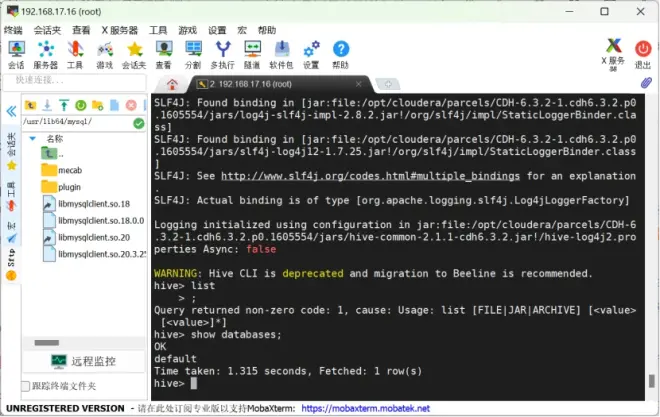Click the /usr/lib64/mysql/ path field

click(x=77, y=122)
